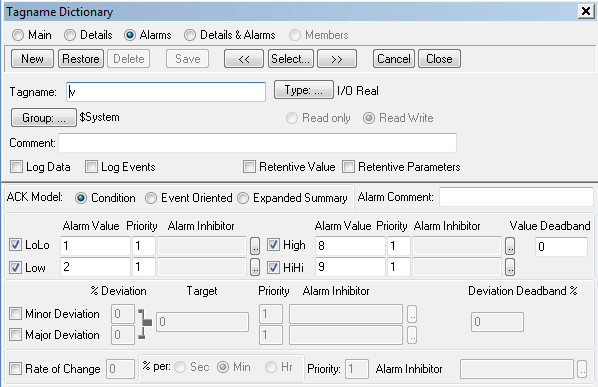Uncheck the Low alarm checkbox

(15, 268)
